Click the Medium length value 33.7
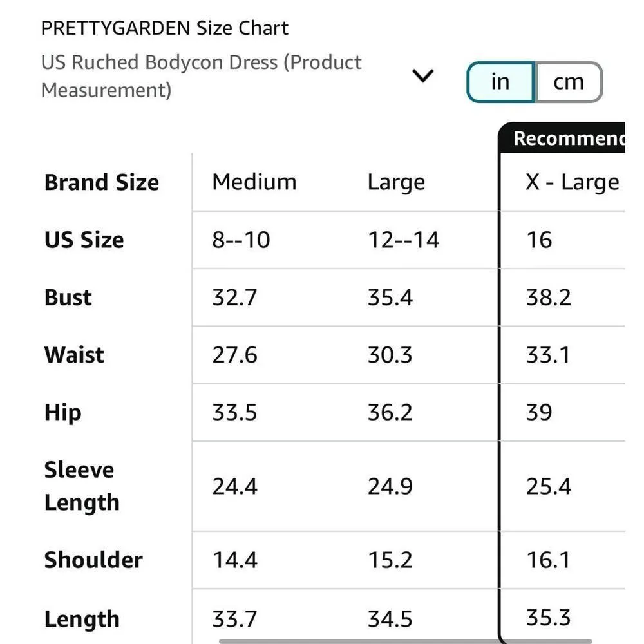 pos(234,619)
